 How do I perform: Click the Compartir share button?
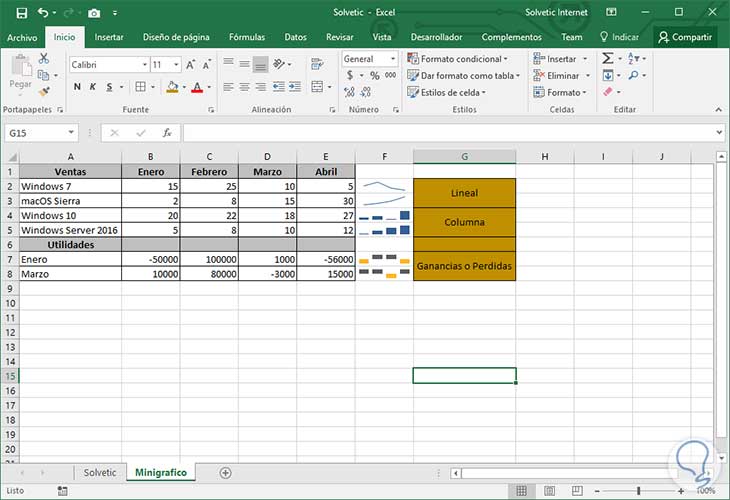685,37
